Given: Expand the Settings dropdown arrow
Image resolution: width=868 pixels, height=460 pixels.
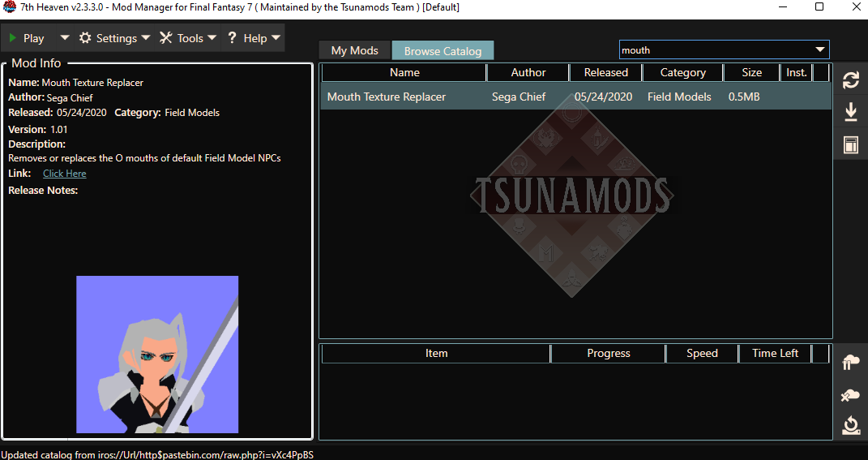Looking at the screenshot, I should pyautogui.click(x=146, y=37).
